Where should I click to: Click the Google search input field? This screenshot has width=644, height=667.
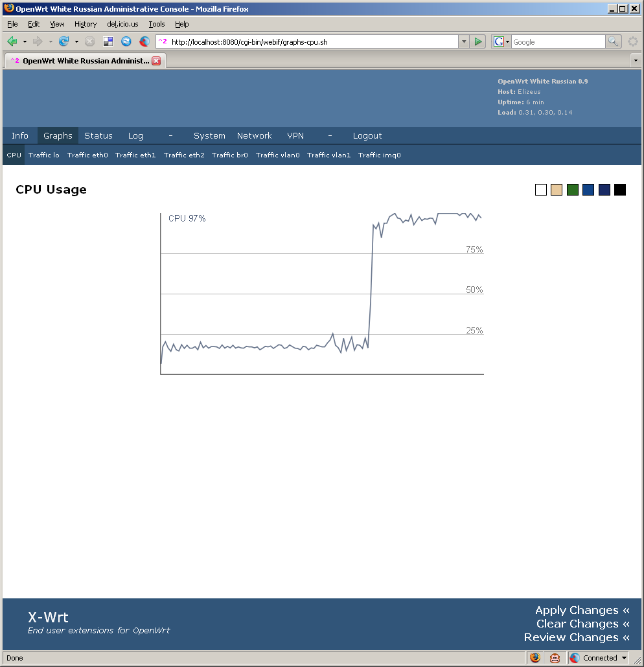558,41
